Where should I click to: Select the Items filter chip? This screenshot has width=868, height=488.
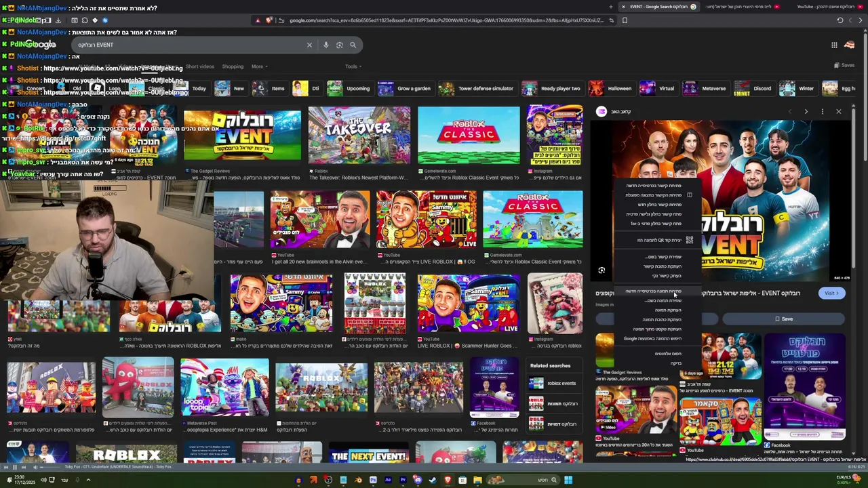pyautogui.click(x=269, y=88)
